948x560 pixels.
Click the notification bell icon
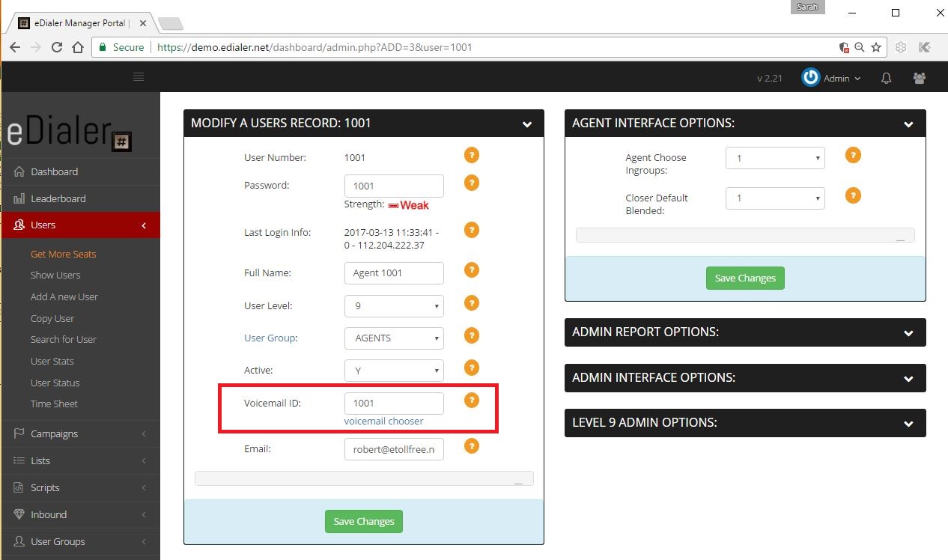coord(886,78)
